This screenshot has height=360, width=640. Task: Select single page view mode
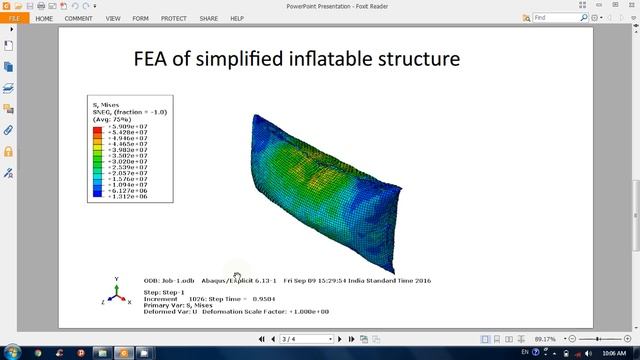point(485,339)
